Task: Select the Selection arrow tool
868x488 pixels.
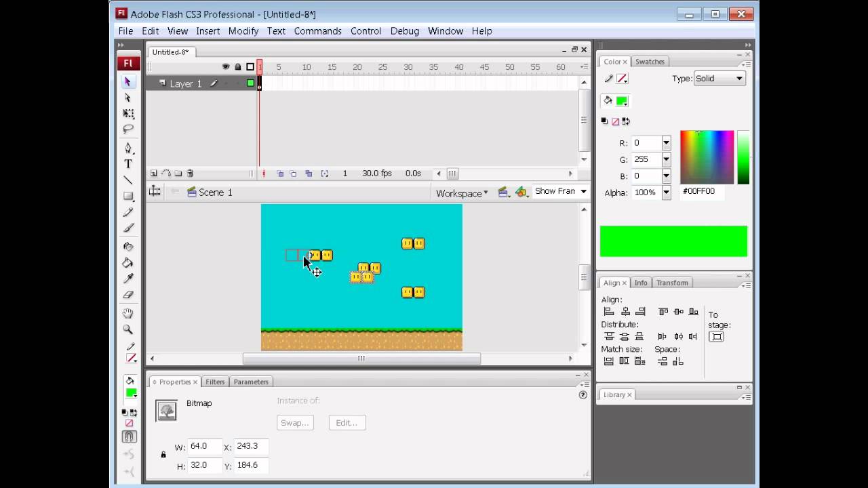Action: (127, 81)
